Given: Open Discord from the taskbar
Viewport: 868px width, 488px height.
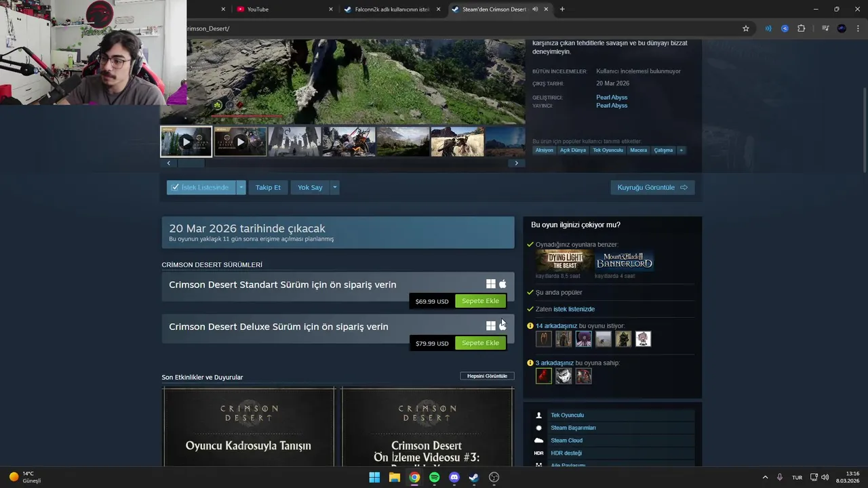Looking at the screenshot, I should [454, 477].
